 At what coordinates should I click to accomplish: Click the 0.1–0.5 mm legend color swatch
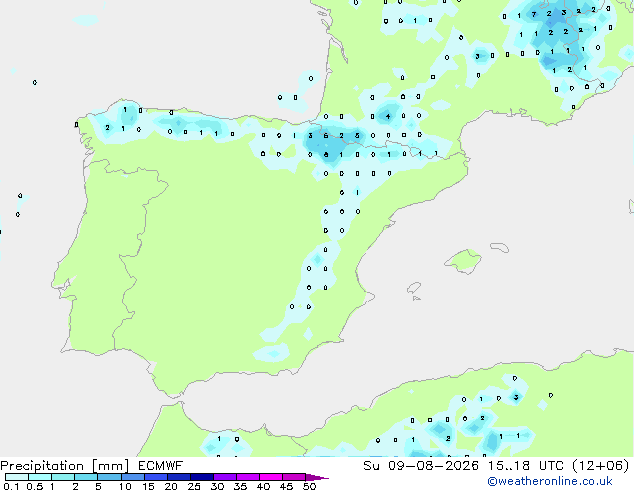pyautogui.click(x=17, y=477)
